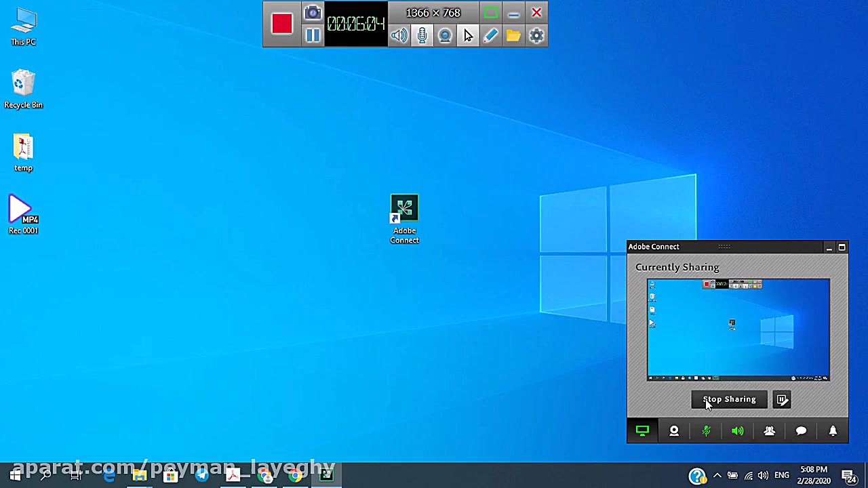Open the Adobe Connect taskbar button
The image size is (868, 488).
pyautogui.click(x=327, y=476)
